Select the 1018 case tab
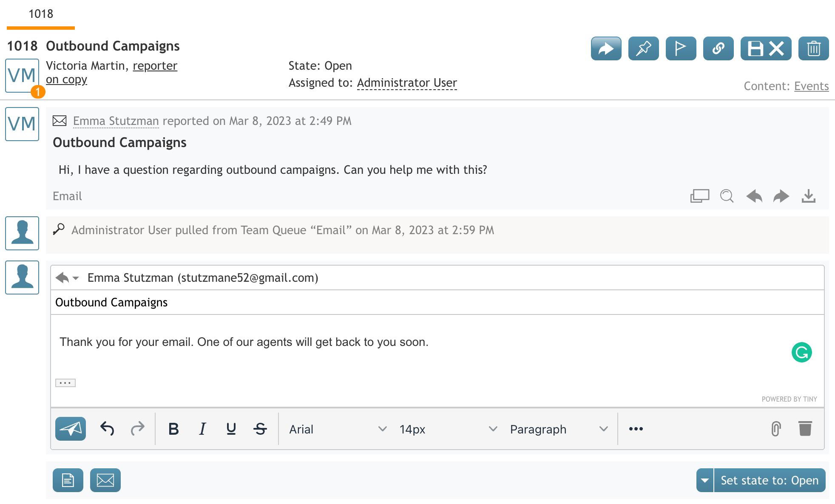Image resolution: width=835 pixels, height=504 pixels. [x=41, y=14]
